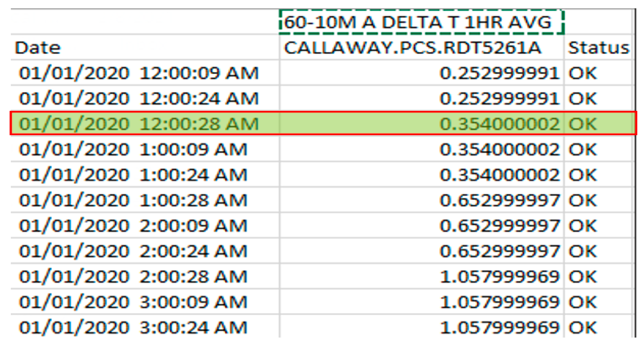Select the 2:00:09 AM date cell

(x=133, y=225)
